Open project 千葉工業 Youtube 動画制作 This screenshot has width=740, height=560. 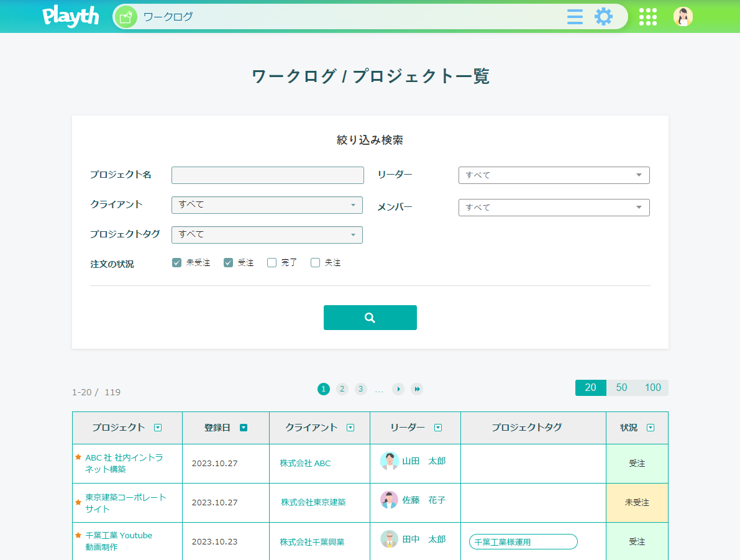point(119,541)
